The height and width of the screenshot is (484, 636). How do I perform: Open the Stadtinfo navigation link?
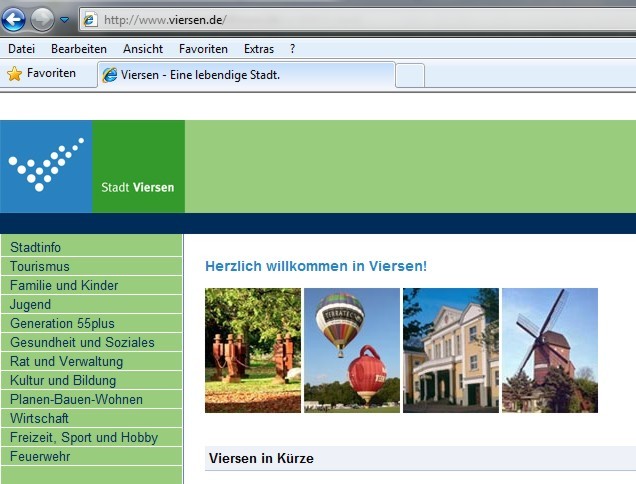(36, 247)
